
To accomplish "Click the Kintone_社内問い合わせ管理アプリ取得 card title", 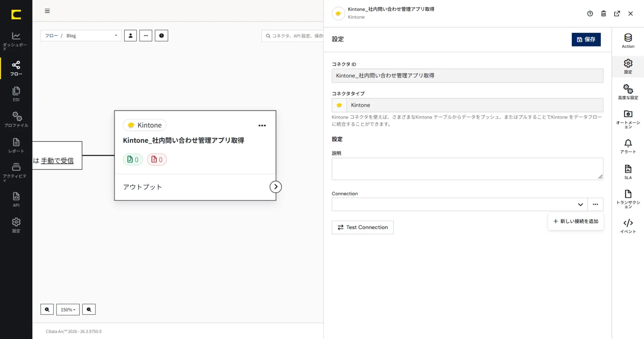I will click(183, 140).
